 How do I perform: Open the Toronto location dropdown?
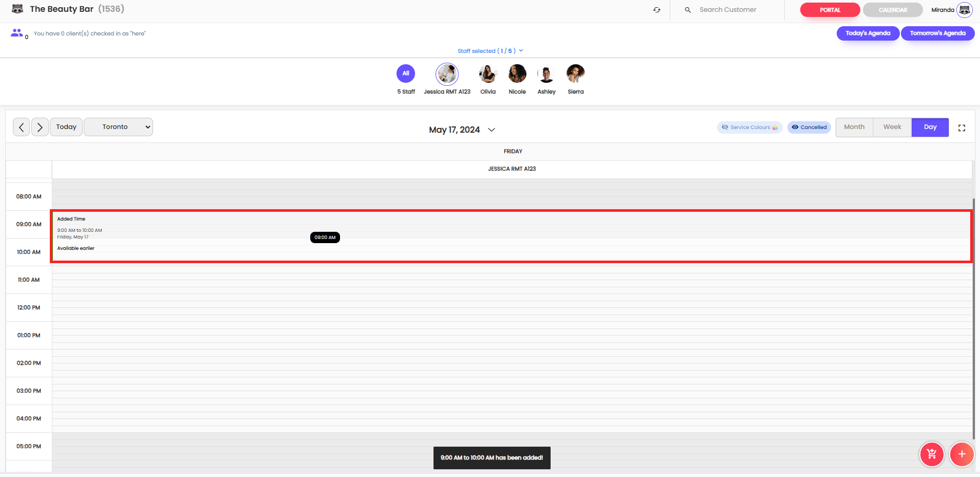click(x=118, y=127)
